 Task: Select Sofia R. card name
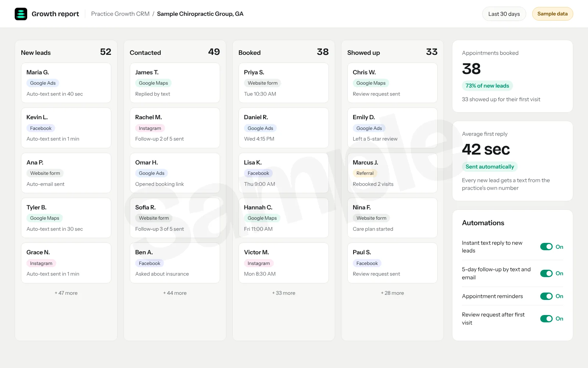click(146, 207)
